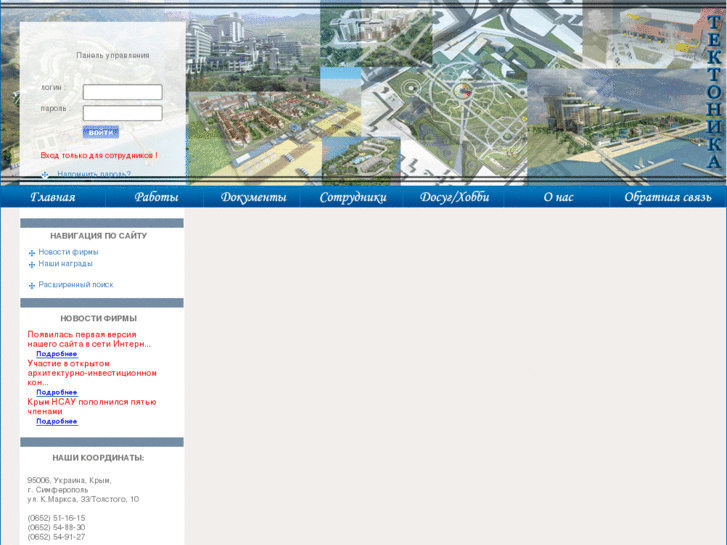Viewport: 727px width, 545px height.
Task: Click the НОВОСТИ ФИРМЫ heading
Action: (98, 318)
